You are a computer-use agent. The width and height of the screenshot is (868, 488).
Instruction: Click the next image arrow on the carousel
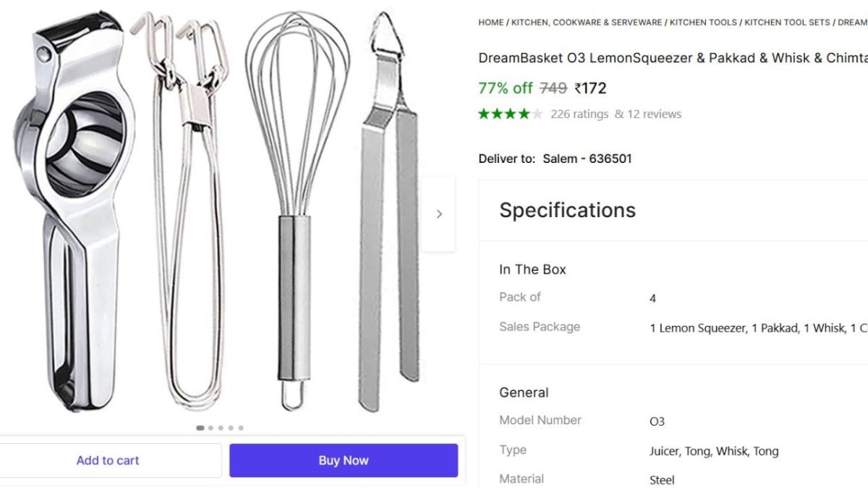point(440,214)
